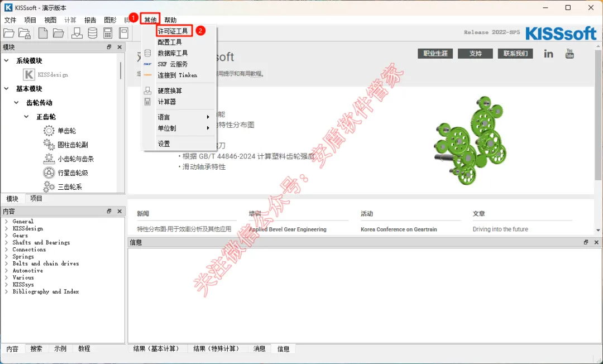Open the KISSsoft LinkedIn page icon

(x=548, y=54)
